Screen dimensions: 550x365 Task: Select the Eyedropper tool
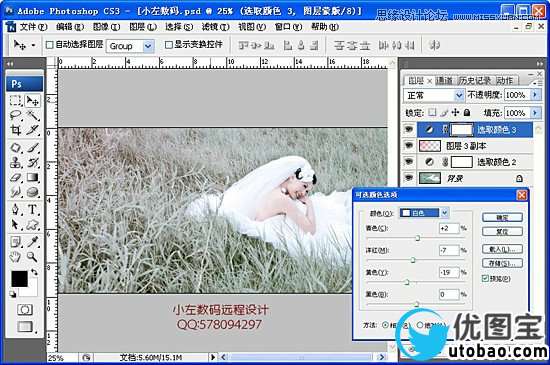click(x=33, y=242)
